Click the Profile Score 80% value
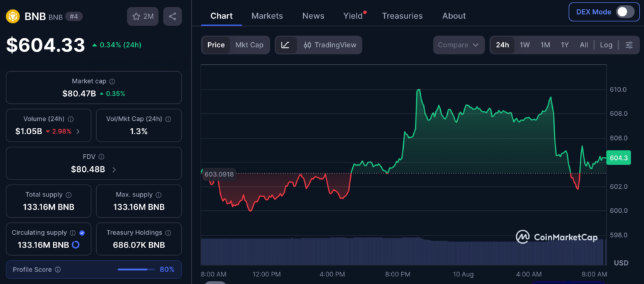 click(x=167, y=270)
